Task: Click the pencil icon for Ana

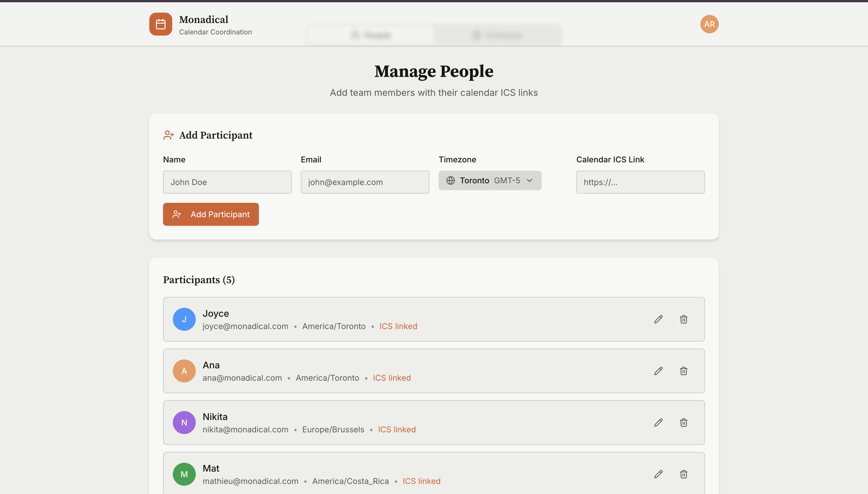Action: click(x=658, y=371)
